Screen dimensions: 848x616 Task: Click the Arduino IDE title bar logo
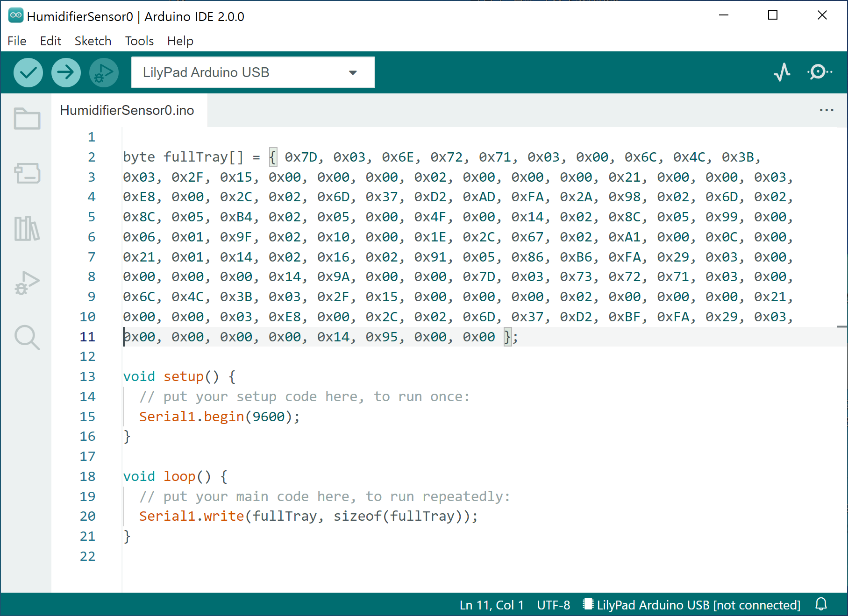(x=16, y=15)
